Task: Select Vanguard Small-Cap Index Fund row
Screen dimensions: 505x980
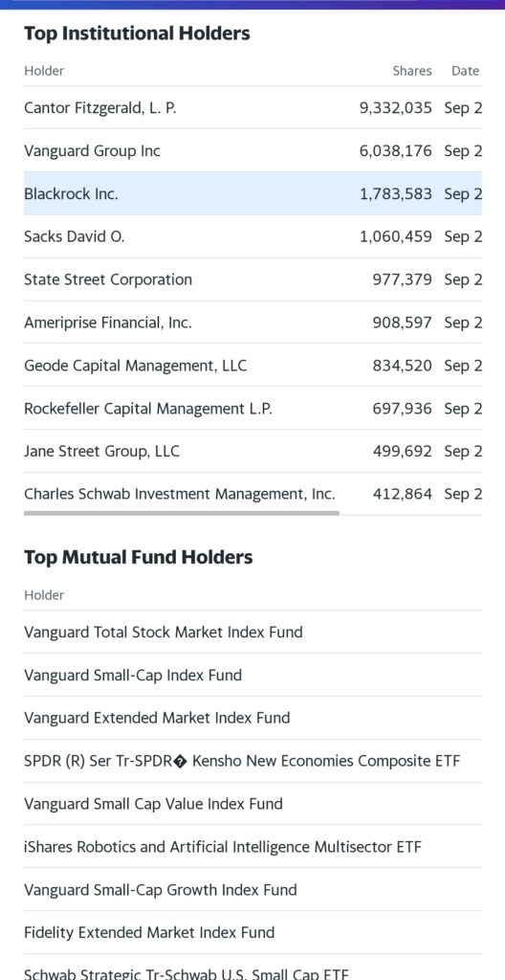Action: click(252, 675)
